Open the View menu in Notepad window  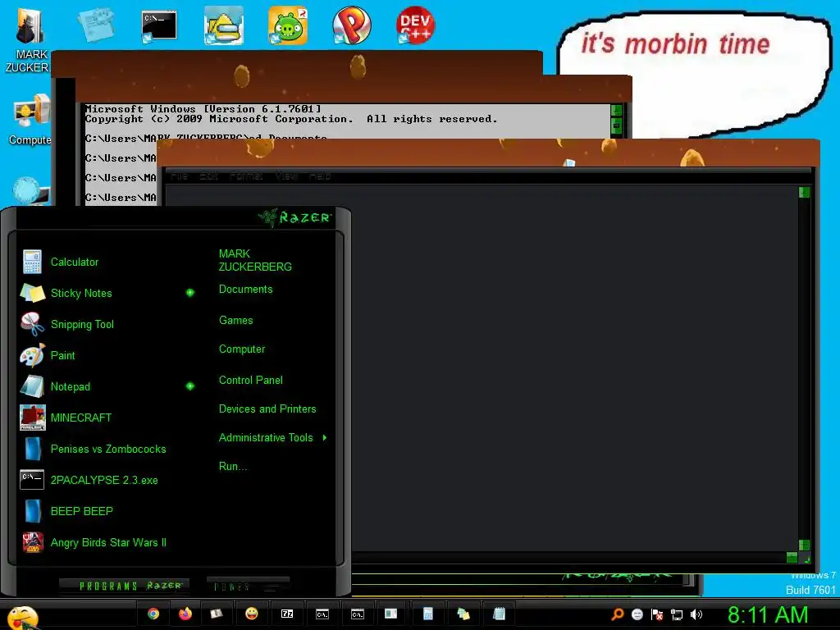(x=286, y=176)
